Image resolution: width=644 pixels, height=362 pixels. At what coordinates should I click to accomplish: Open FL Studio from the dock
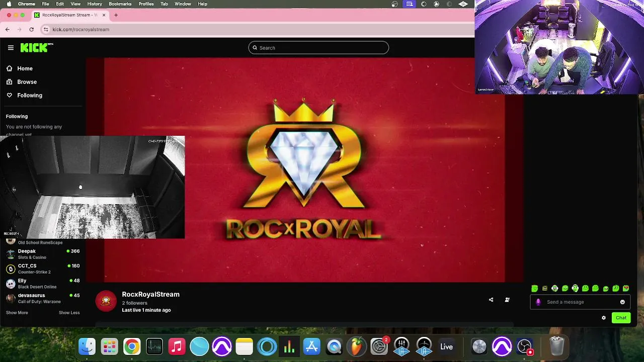point(357,346)
